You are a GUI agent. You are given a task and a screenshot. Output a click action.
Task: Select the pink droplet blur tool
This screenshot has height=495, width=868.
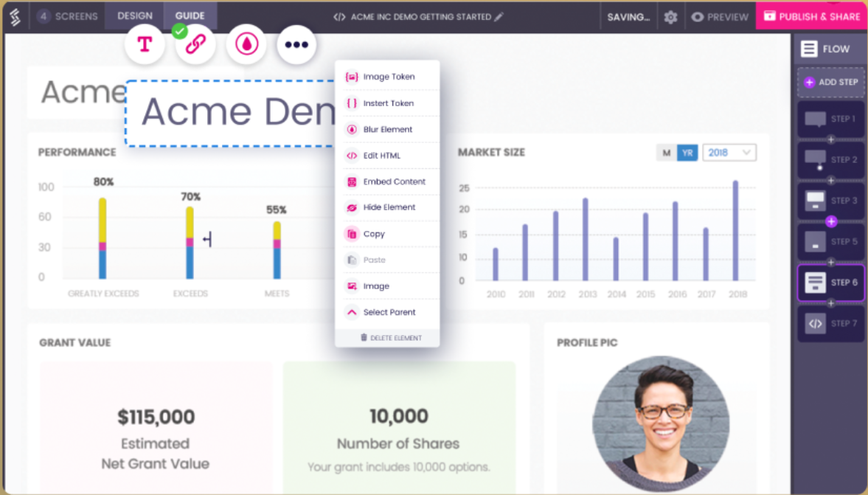(246, 44)
